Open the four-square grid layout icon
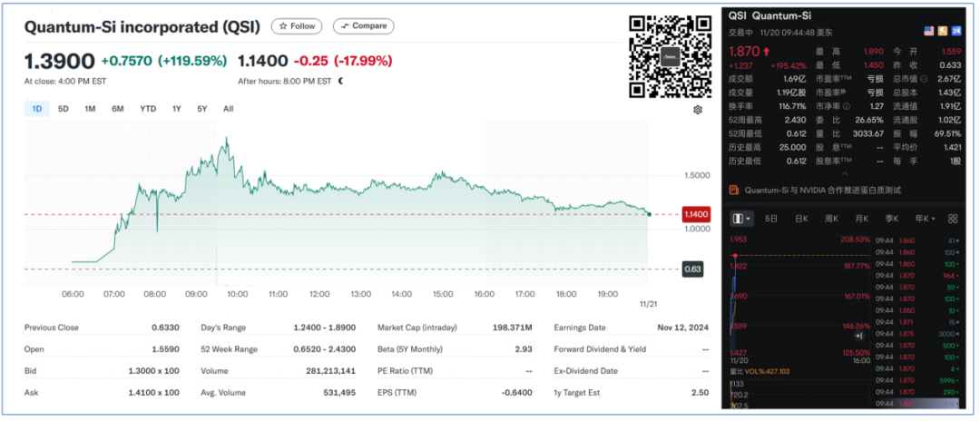980x421 pixels. [953, 219]
